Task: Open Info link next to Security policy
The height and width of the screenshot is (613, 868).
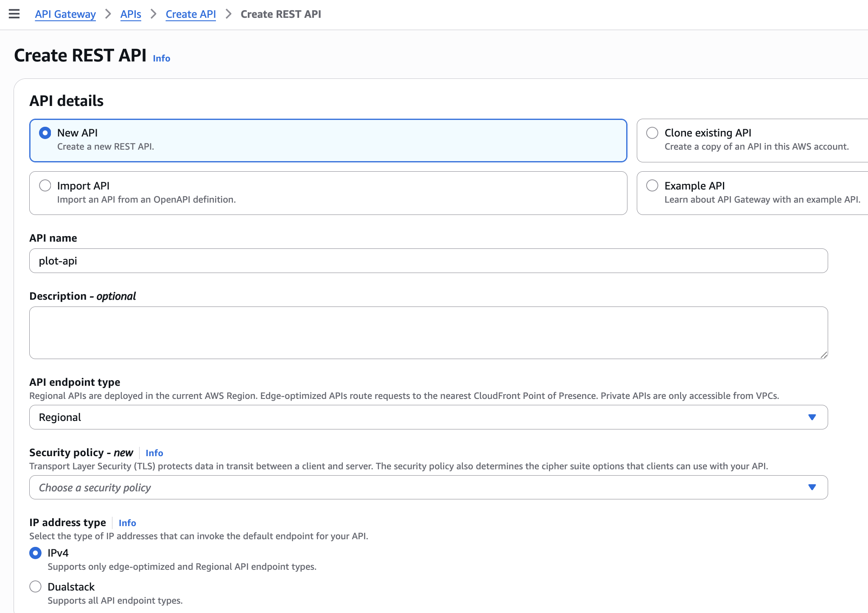Action: pyautogui.click(x=154, y=453)
